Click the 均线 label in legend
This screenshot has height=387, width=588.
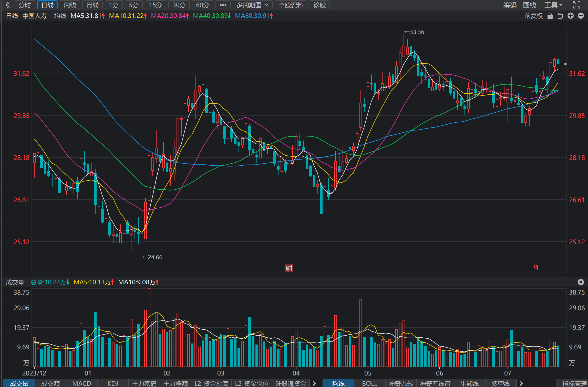click(60, 16)
